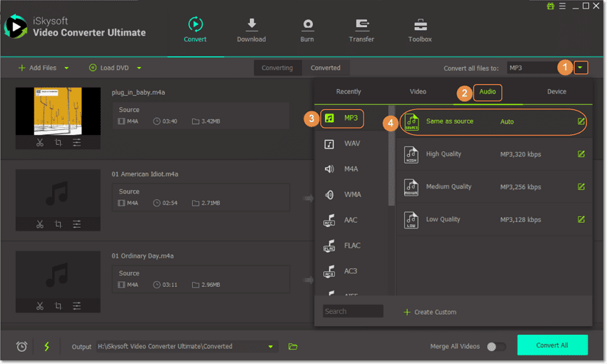The width and height of the screenshot is (607, 364).
Task: Expand the Convert all files to dropdown arrow
Action: coord(581,68)
